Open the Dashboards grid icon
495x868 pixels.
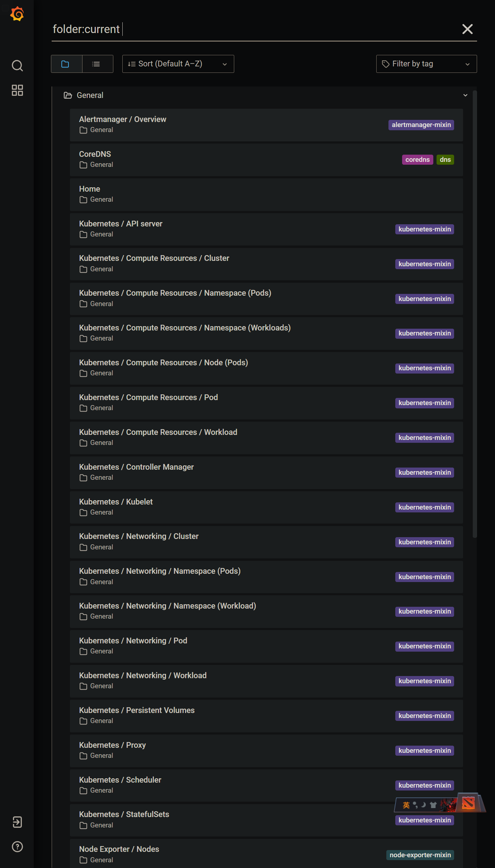17,90
